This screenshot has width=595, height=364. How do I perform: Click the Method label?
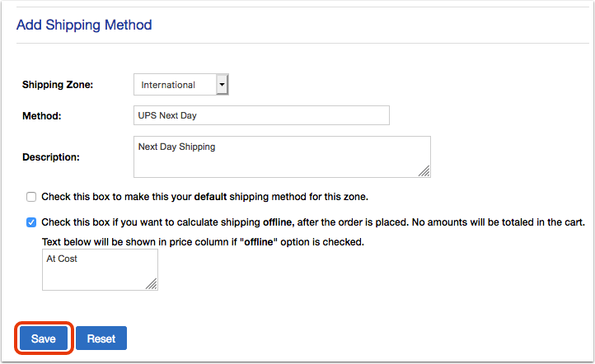pos(42,115)
